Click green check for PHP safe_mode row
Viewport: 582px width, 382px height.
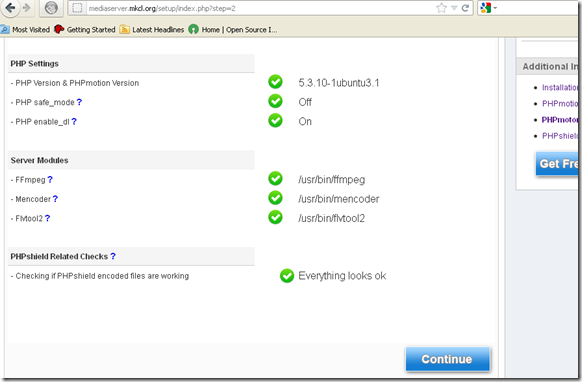(275, 101)
